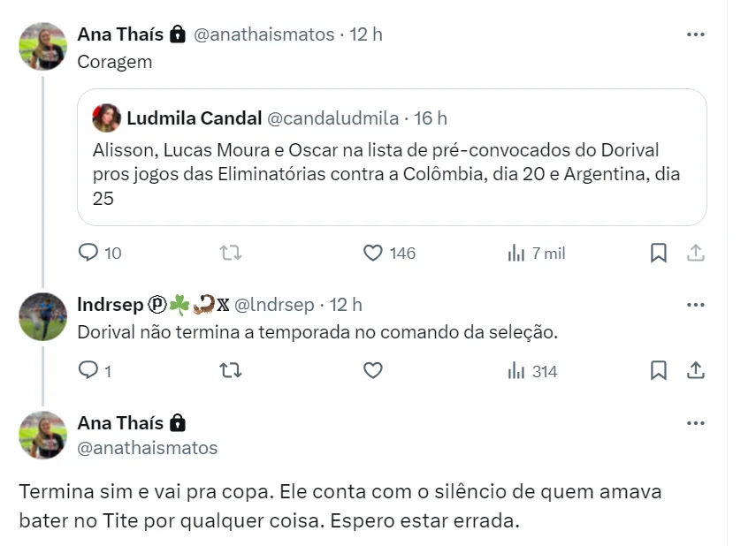Reply to lndrsep's tweet about Dorival
Viewport: 756px width, 546px height.
pos(88,371)
